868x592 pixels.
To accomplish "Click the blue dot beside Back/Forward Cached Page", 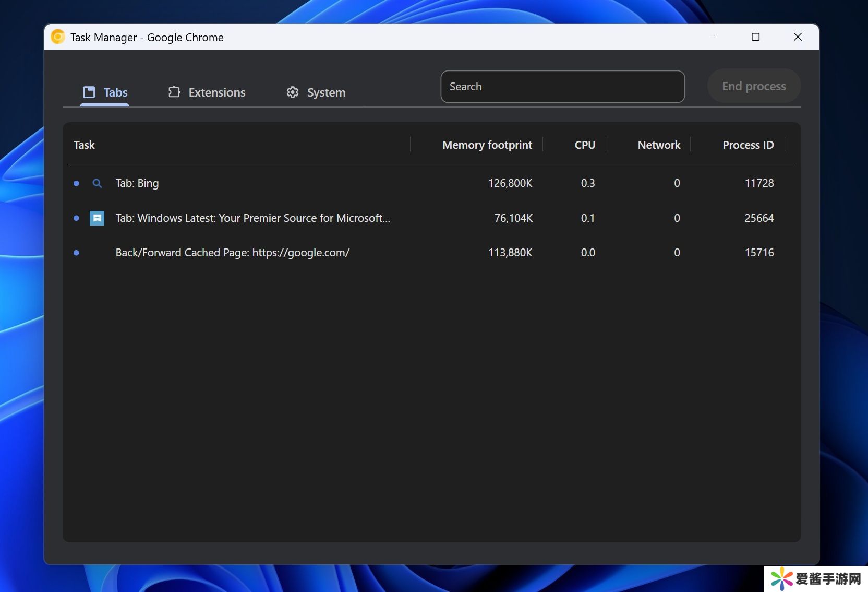I will click(77, 253).
